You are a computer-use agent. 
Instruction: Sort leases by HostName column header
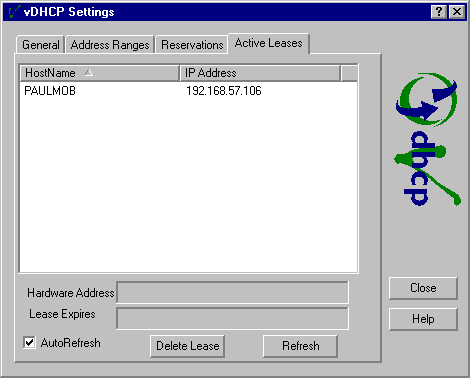click(100, 73)
